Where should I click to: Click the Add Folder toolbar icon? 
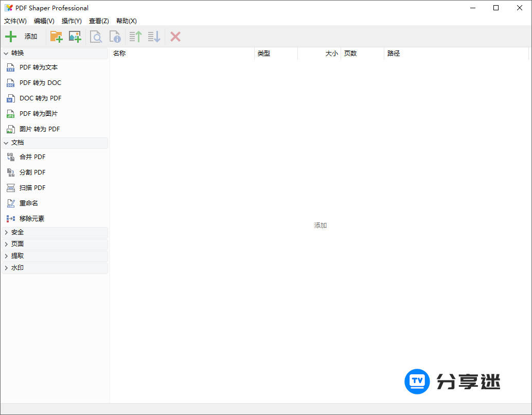point(56,36)
